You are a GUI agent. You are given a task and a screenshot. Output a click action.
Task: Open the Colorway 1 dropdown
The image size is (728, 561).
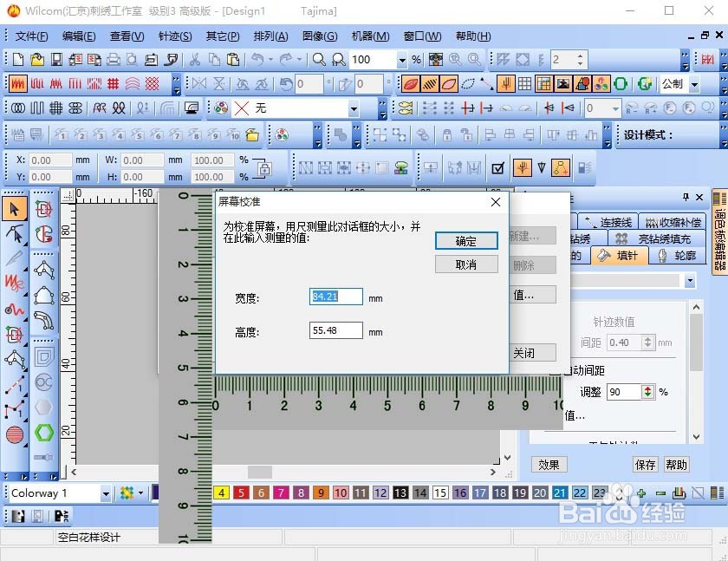tap(106, 493)
